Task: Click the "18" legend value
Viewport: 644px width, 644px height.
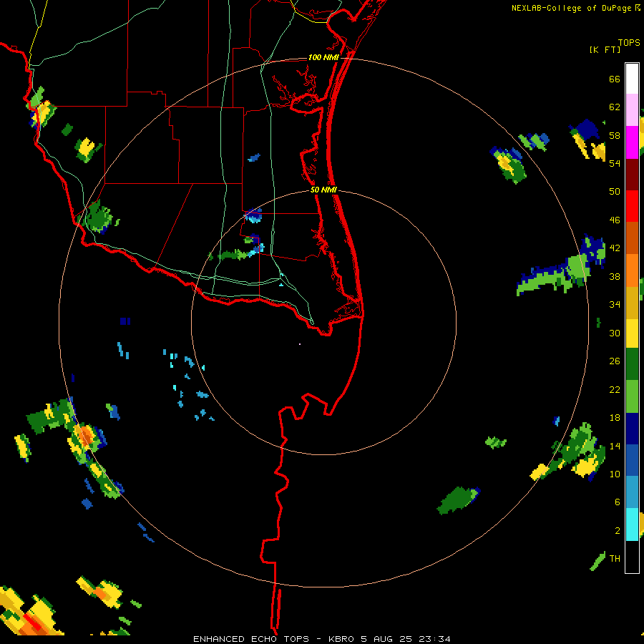Action: coord(615,418)
